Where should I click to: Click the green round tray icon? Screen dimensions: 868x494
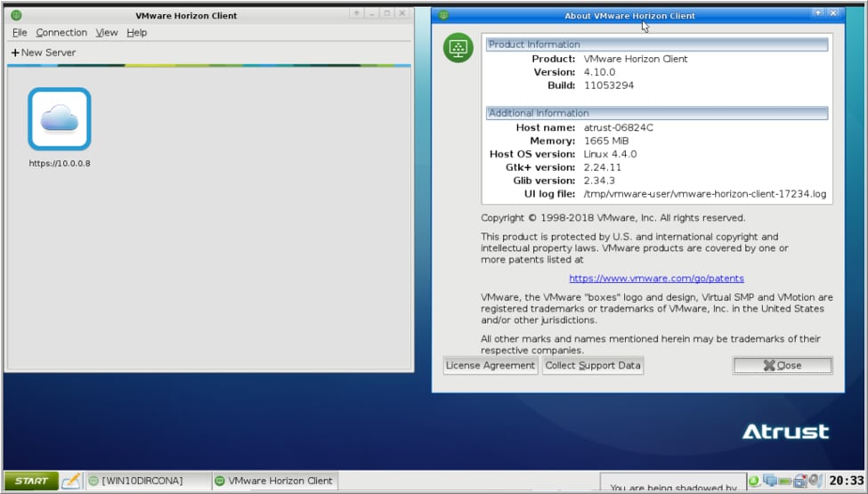(754, 481)
